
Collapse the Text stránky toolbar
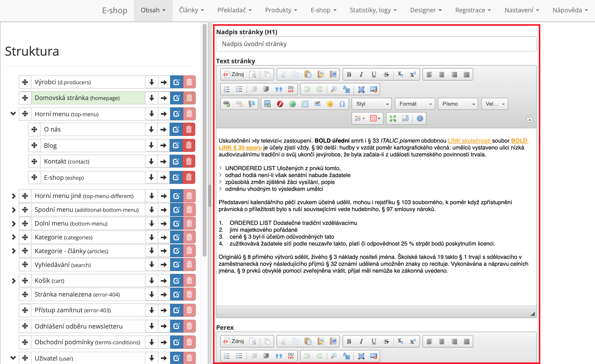click(x=529, y=120)
